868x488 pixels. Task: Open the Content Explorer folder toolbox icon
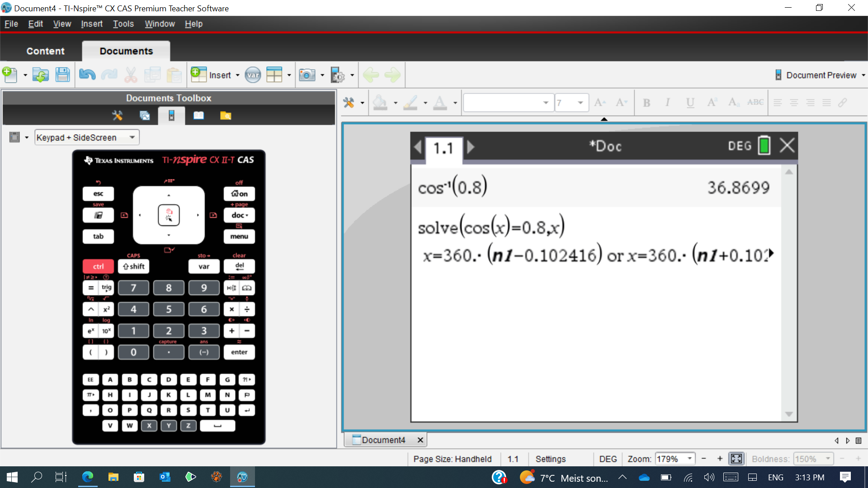[x=226, y=116]
